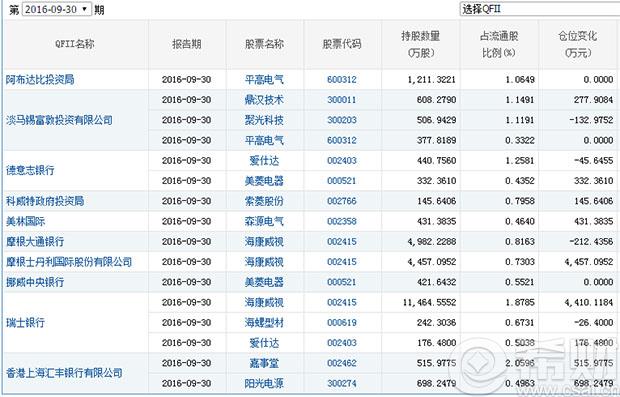Open the 嘉事堂 stock link
Screen dimensions: 620x397
(x=264, y=363)
